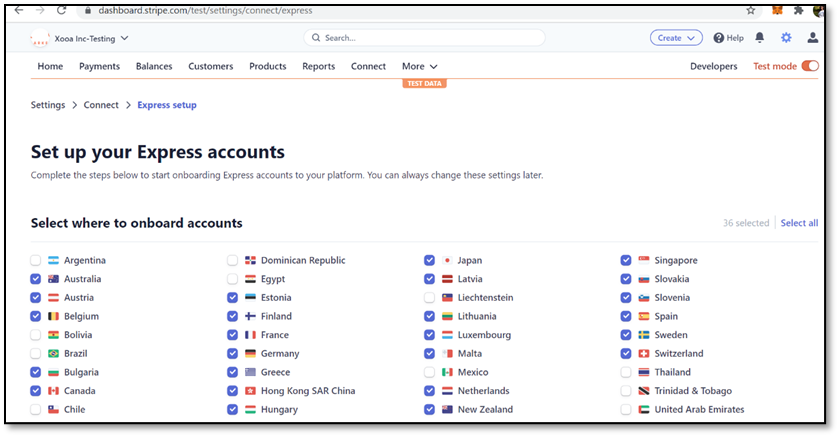
Task: Open the Reports tab
Action: [318, 66]
